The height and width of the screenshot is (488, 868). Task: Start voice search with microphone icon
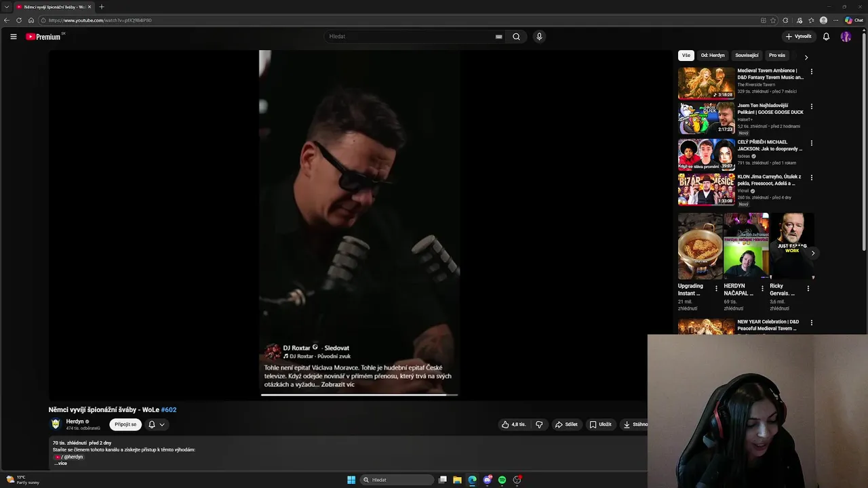539,37
